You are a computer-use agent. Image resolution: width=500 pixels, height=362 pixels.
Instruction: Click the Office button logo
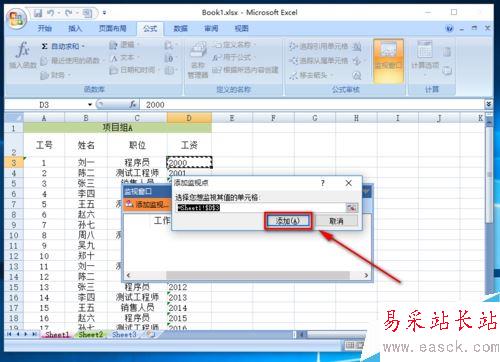tap(17, 18)
